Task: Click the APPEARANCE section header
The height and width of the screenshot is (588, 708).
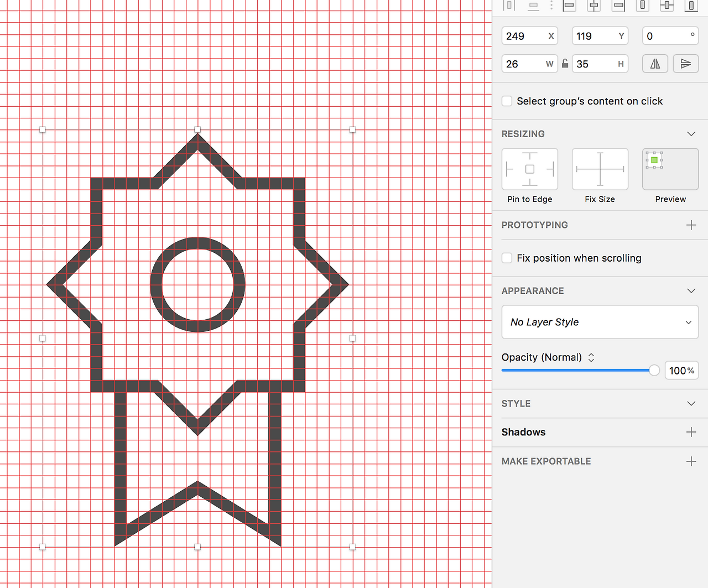Action: click(533, 291)
